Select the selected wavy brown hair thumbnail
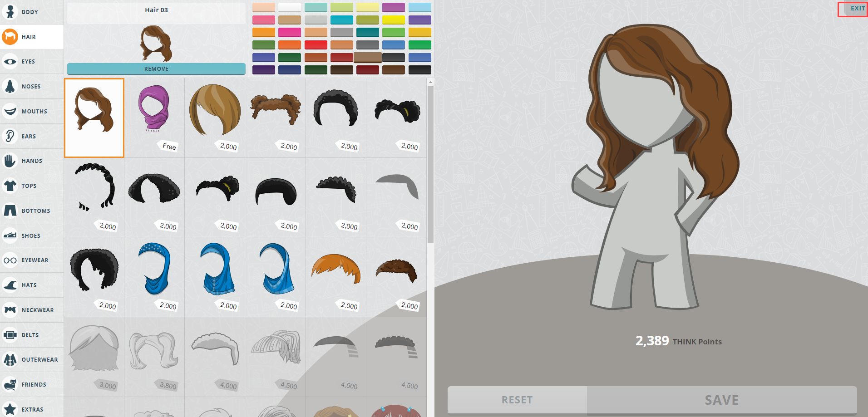Screen dimensions: 868x417 94,118
